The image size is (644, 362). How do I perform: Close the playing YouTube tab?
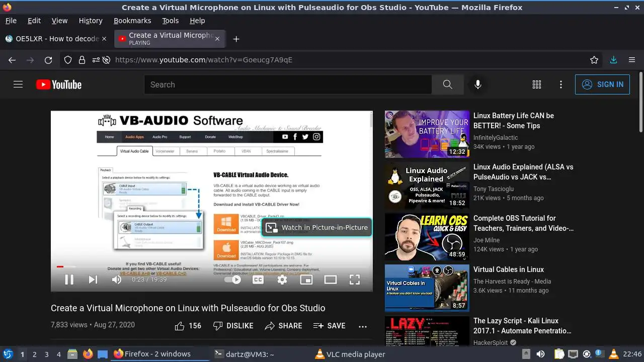click(217, 39)
